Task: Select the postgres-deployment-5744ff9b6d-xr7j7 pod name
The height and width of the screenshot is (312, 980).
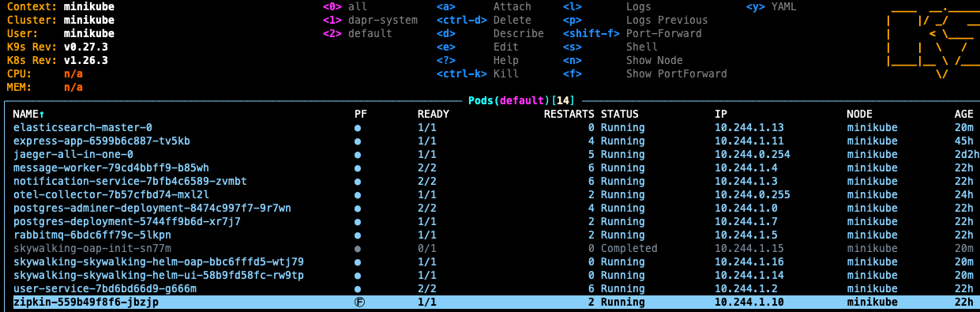Action: 127,222
